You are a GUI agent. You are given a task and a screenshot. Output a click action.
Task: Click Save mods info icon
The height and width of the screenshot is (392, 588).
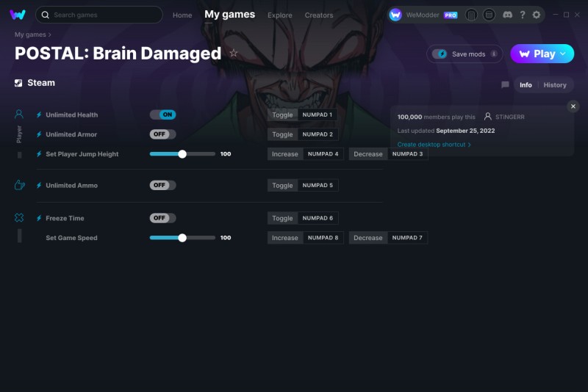point(494,54)
